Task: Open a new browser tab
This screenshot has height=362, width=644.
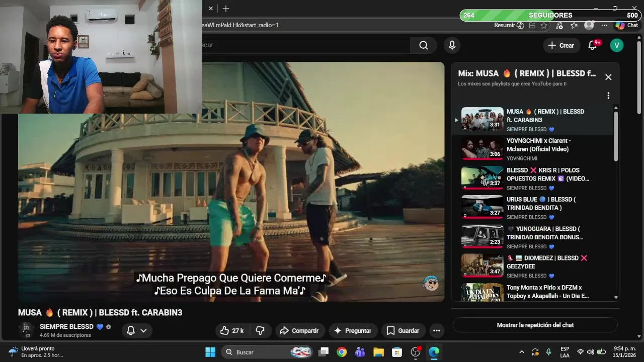Action: 226,9
